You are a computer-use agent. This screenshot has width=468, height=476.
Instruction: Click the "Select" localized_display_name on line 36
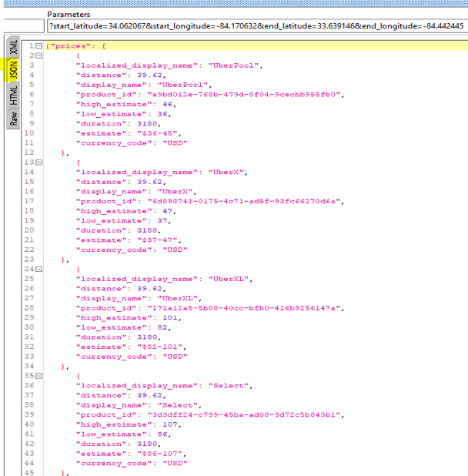click(229, 386)
